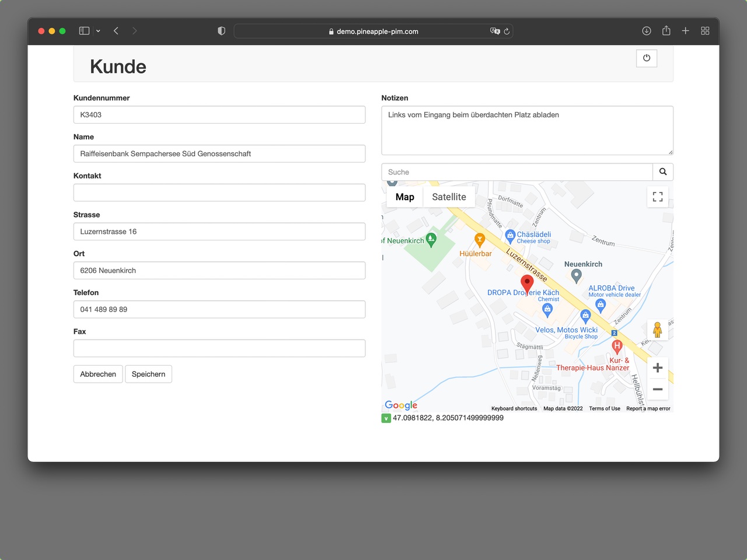Viewport: 747px width, 560px height.
Task: Switch to Map view tab
Action: click(x=405, y=197)
